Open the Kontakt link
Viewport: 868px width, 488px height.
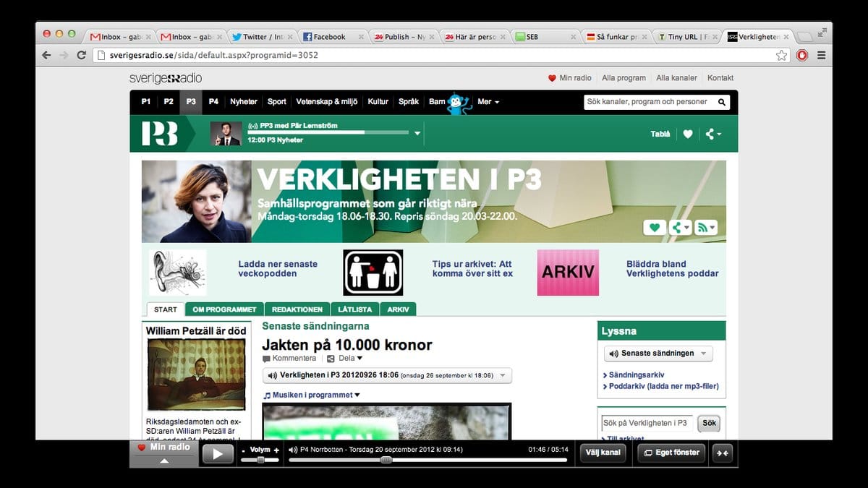pos(720,78)
